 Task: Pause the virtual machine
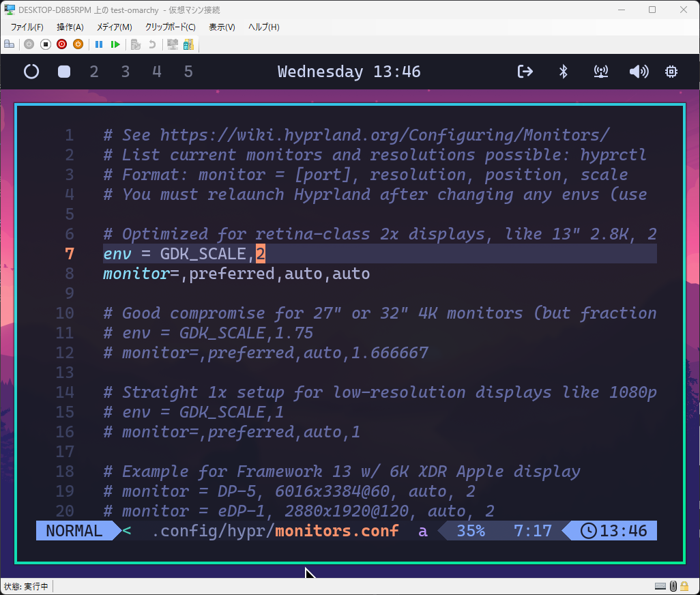coord(99,44)
